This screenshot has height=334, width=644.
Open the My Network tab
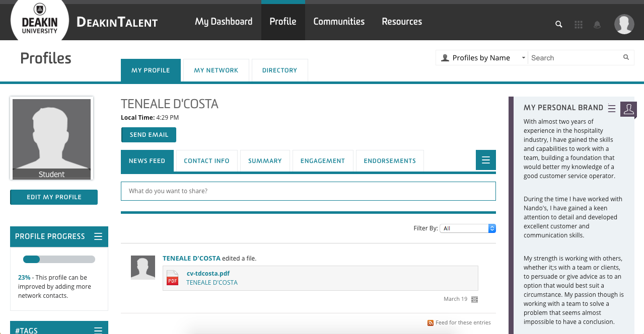[x=216, y=70]
